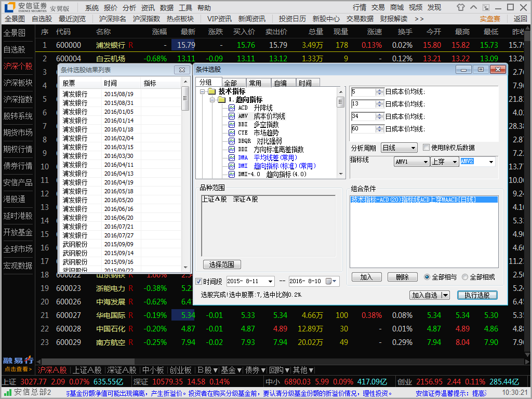Click the 实盘赛 link
The width and height of the screenshot is (532, 399).
490,19
